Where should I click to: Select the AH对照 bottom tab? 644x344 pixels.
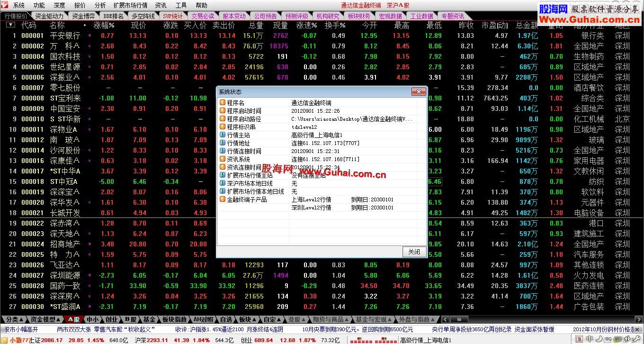tap(203, 319)
